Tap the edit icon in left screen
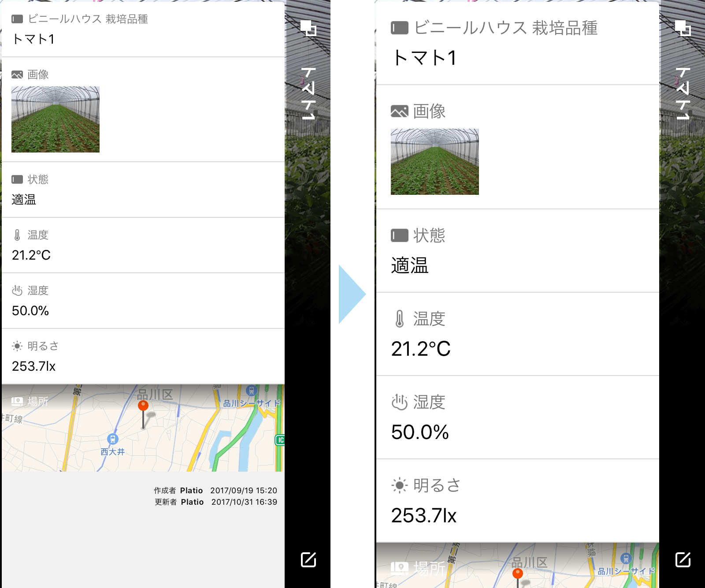The image size is (705, 588). pyautogui.click(x=308, y=559)
